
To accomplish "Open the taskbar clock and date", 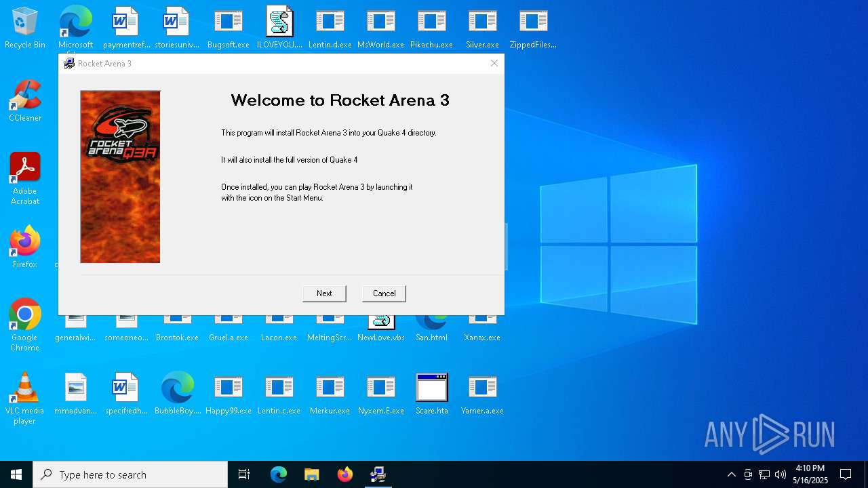I will click(810, 474).
